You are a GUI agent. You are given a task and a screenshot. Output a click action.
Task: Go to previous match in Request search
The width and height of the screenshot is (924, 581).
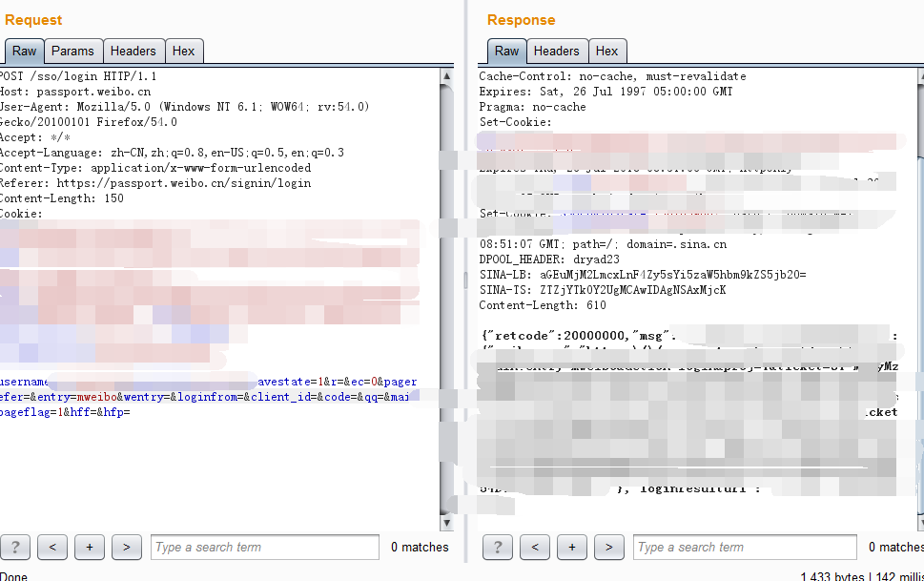coord(52,547)
